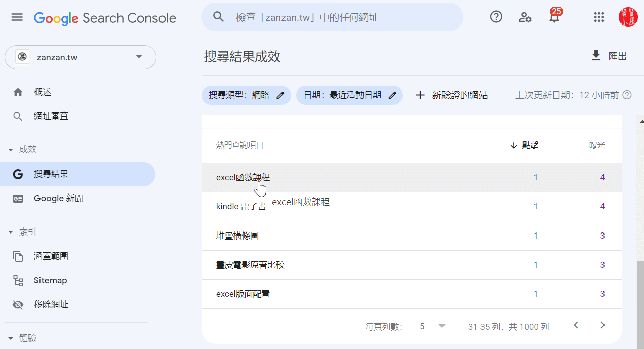Select the 堆疊橫條圖 query row
The width and height of the screenshot is (644, 349).
(412, 236)
